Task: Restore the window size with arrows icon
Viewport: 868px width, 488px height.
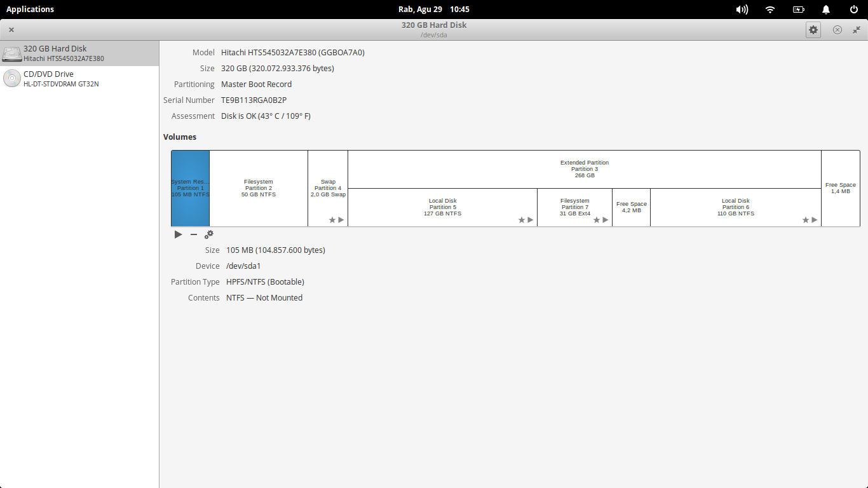Action: [857, 30]
